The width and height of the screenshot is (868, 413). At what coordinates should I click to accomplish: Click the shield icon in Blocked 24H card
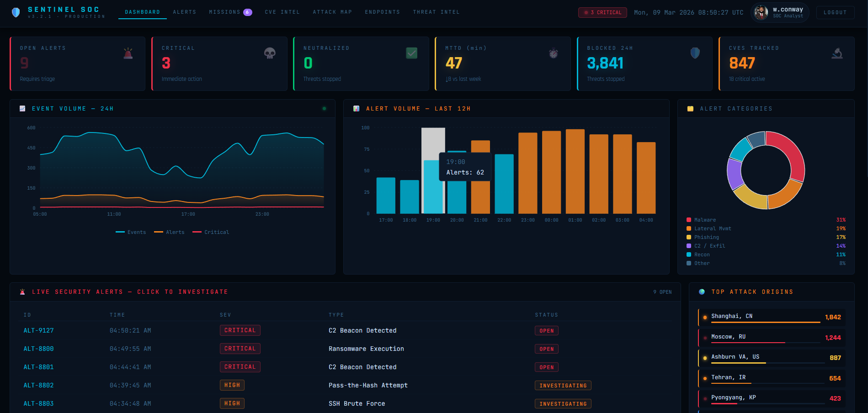tap(695, 53)
